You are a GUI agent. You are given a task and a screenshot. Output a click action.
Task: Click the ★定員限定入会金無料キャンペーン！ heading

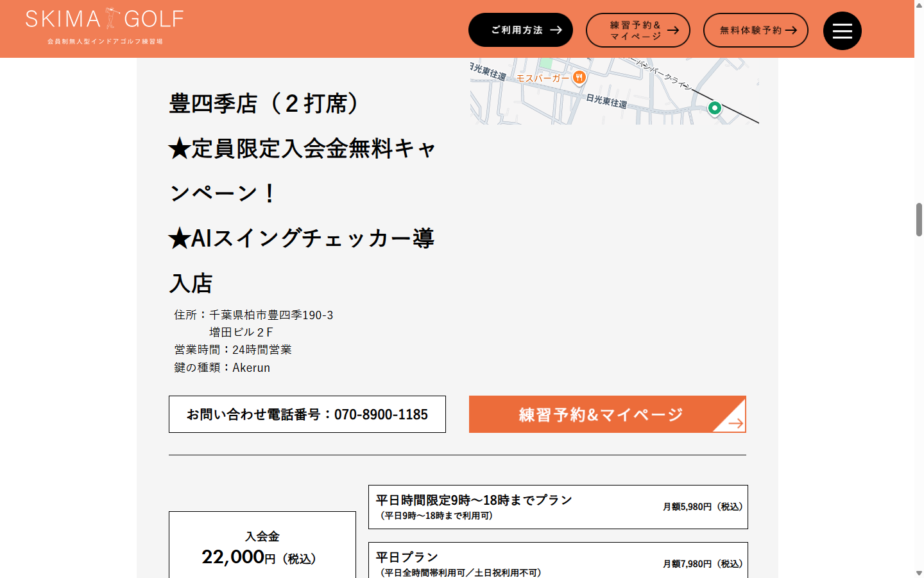tap(302, 171)
